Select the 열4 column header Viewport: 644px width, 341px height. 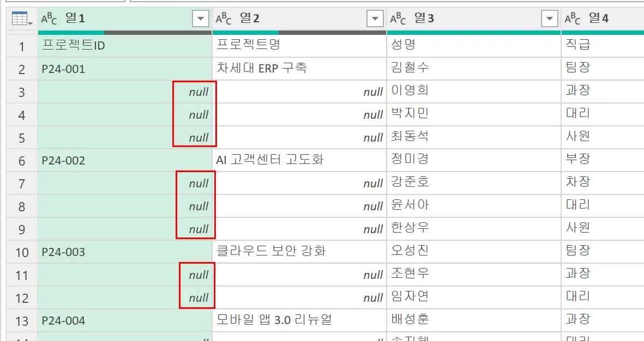coord(600,17)
